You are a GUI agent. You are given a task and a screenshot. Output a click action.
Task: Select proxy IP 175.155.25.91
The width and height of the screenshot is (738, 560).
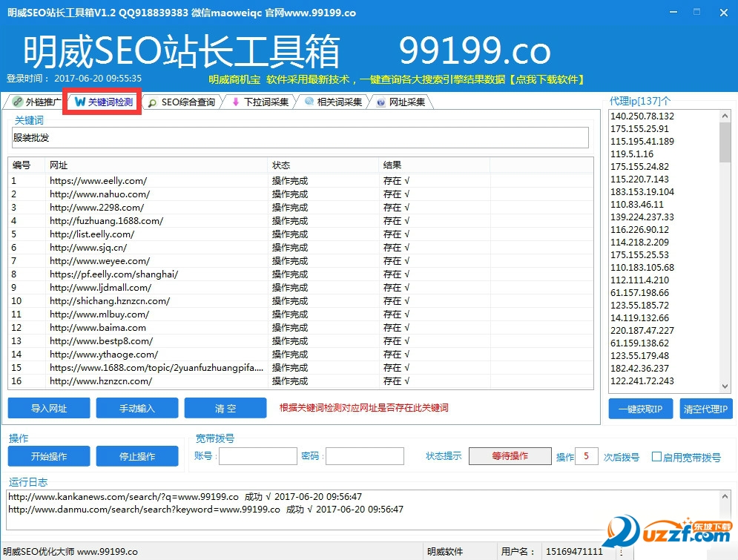[x=639, y=128]
